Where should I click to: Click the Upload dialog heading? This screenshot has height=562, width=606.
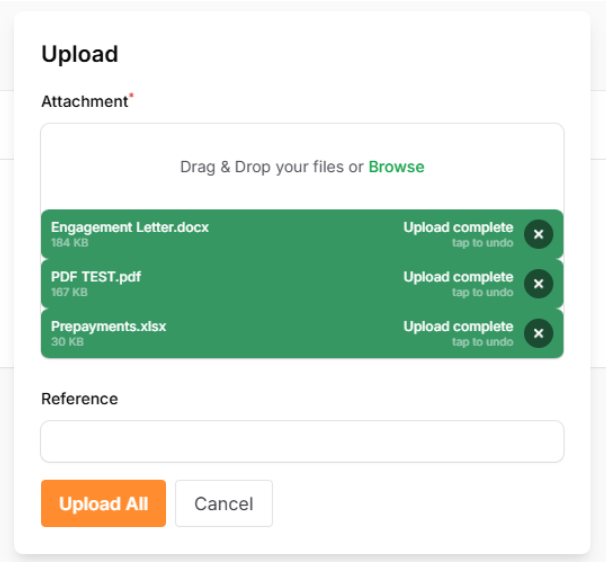click(x=79, y=54)
